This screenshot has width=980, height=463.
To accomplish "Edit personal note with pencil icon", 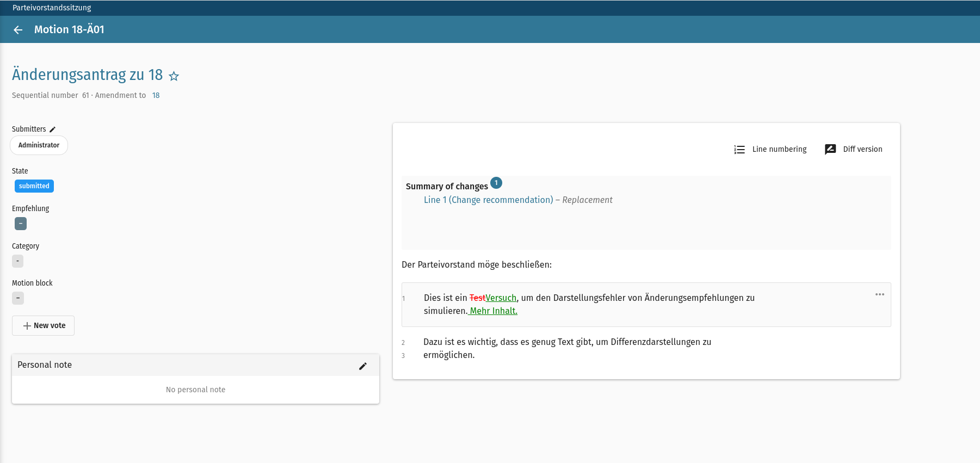I will (363, 366).
